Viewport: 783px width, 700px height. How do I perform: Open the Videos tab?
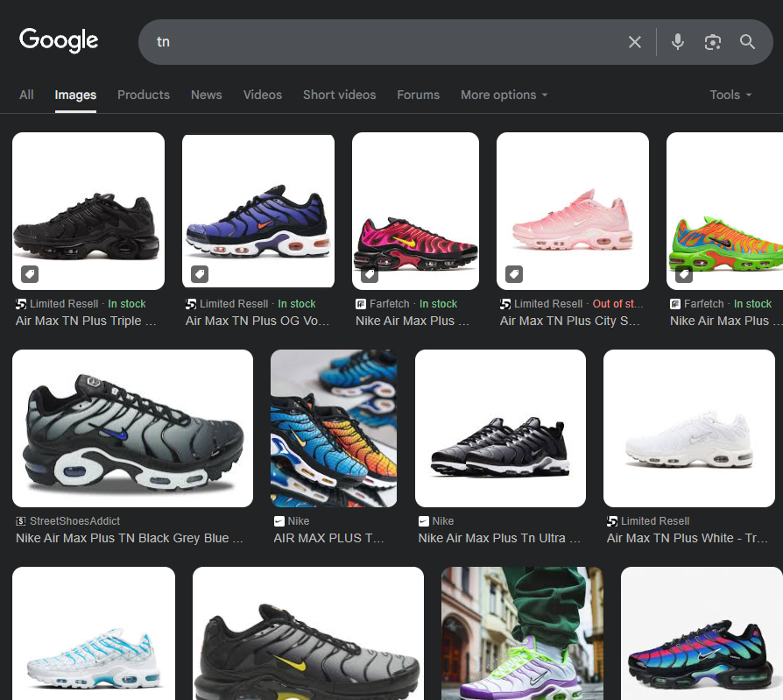point(263,95)
